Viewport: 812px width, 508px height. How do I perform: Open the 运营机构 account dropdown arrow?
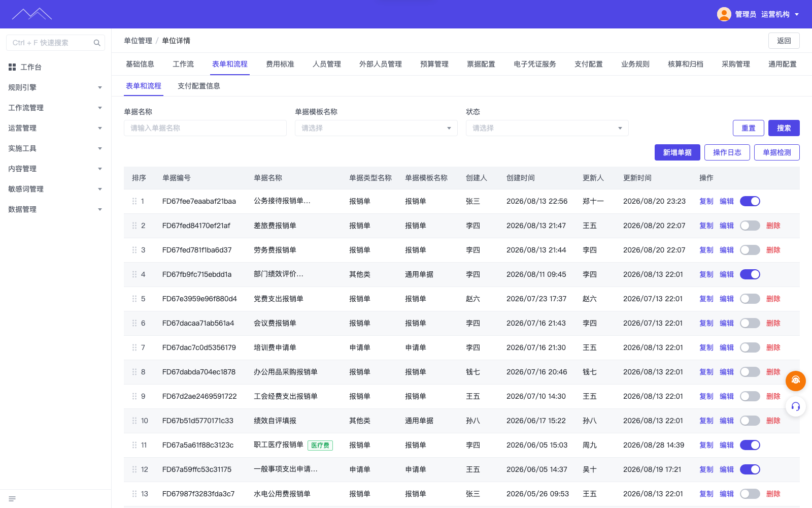797,14
